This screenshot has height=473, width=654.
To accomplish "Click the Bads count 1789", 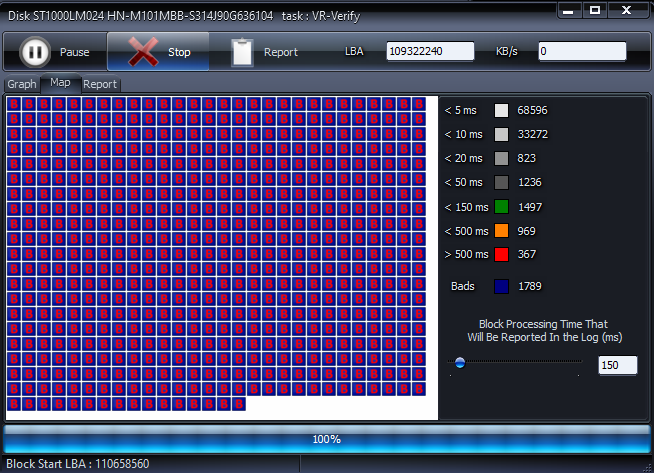I will (x=530, y=287).
